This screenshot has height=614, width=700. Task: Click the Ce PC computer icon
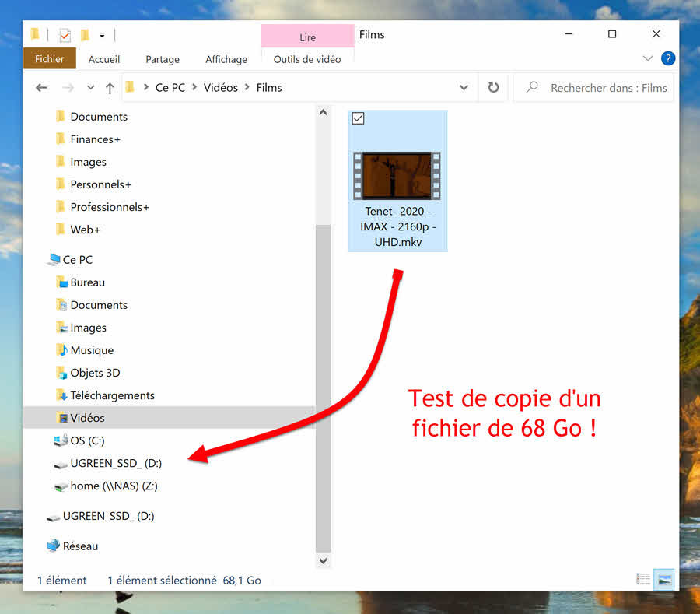point(54,259)
